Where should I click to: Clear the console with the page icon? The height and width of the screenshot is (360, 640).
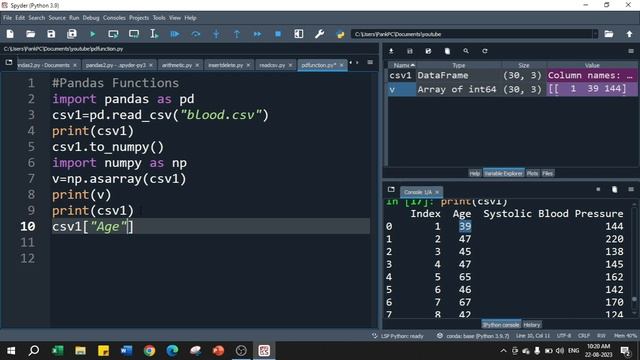(614, 189)
